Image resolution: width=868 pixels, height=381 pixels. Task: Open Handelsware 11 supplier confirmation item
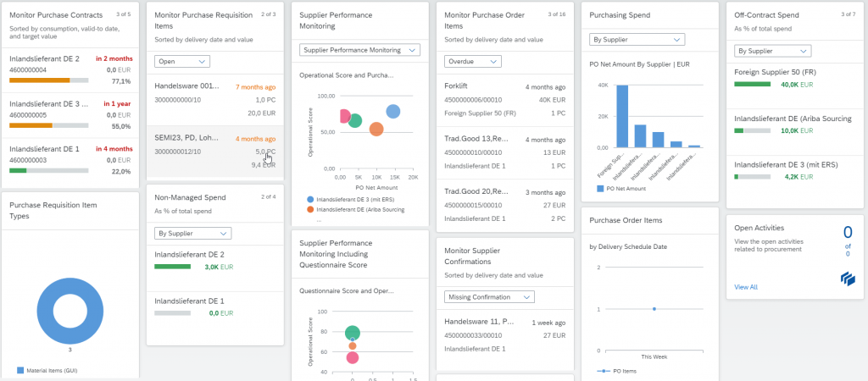point(505,335)
